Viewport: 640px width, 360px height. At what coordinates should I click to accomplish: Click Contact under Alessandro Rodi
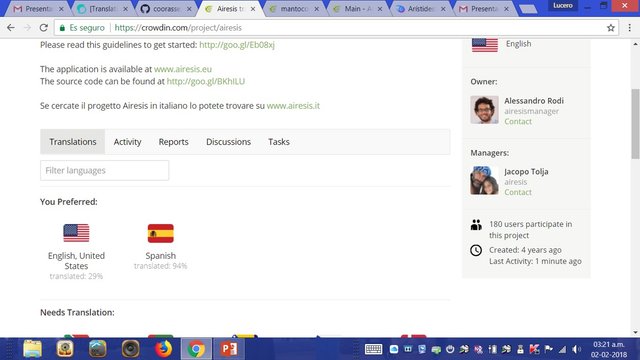[x=518, y=121]
